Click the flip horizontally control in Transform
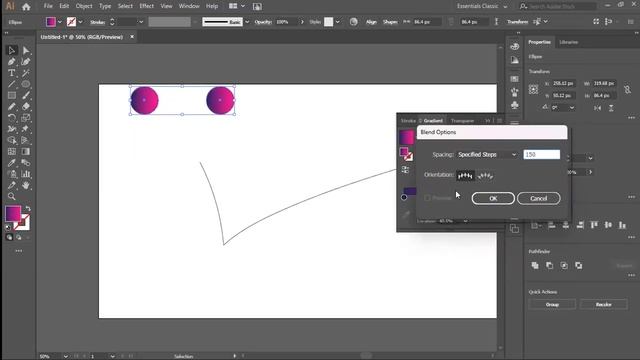Screen dimensions: 640x360 pyautogui.click(x=598, y=108)
